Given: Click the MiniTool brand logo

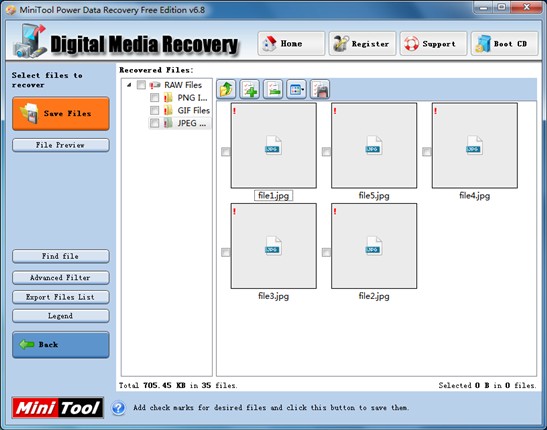Looking at the screenshot, I should pos(58,407).
